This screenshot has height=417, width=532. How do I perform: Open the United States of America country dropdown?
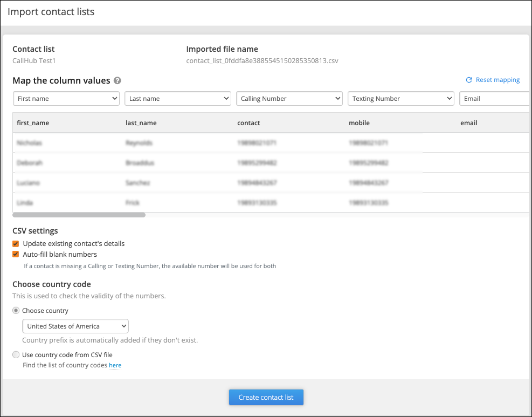point(75,326)
